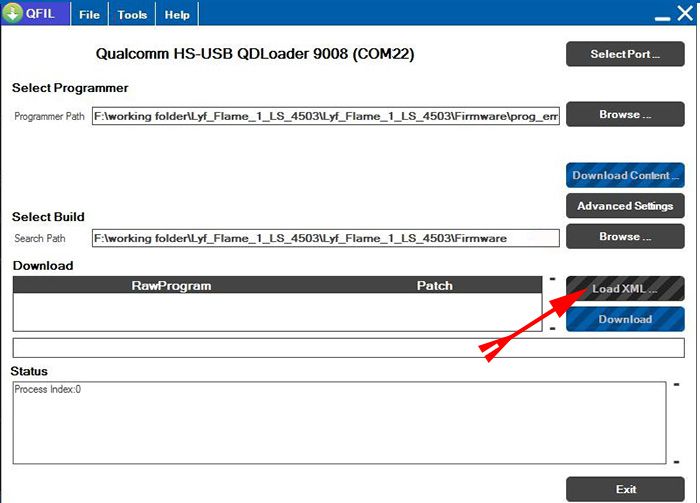The image size is (700, 503).
Task: Open the File menu
Action: [x=89, y=15]
